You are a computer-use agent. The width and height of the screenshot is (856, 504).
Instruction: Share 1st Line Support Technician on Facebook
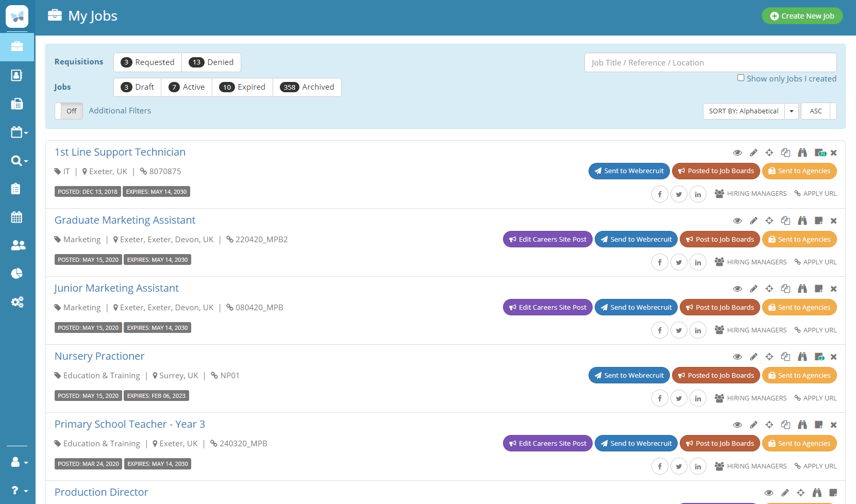pyautogui.click(x=660, y=194)
